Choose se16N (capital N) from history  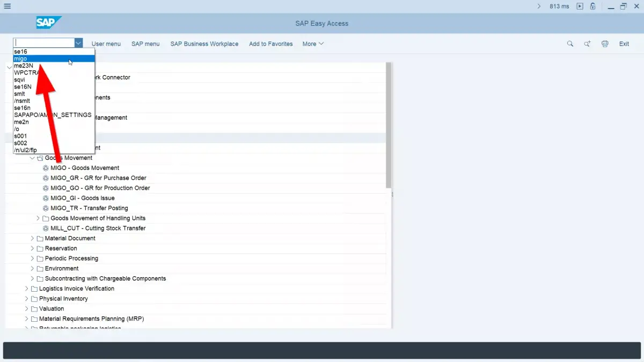pos(54,87)
